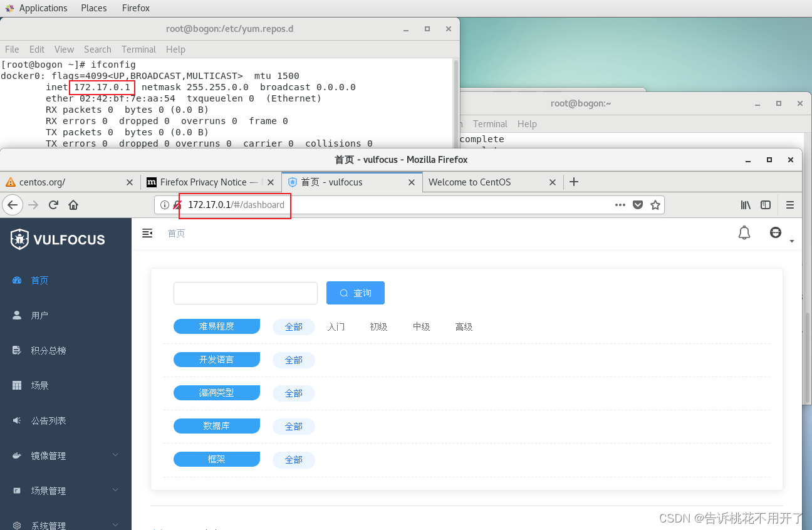Select 全部 for 数据库

click(x=294, y=426)
